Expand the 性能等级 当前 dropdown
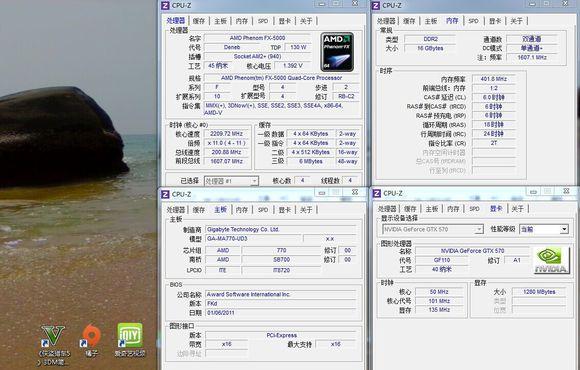Viewport: 580px width, 370px height. click(x=544, y=229)
